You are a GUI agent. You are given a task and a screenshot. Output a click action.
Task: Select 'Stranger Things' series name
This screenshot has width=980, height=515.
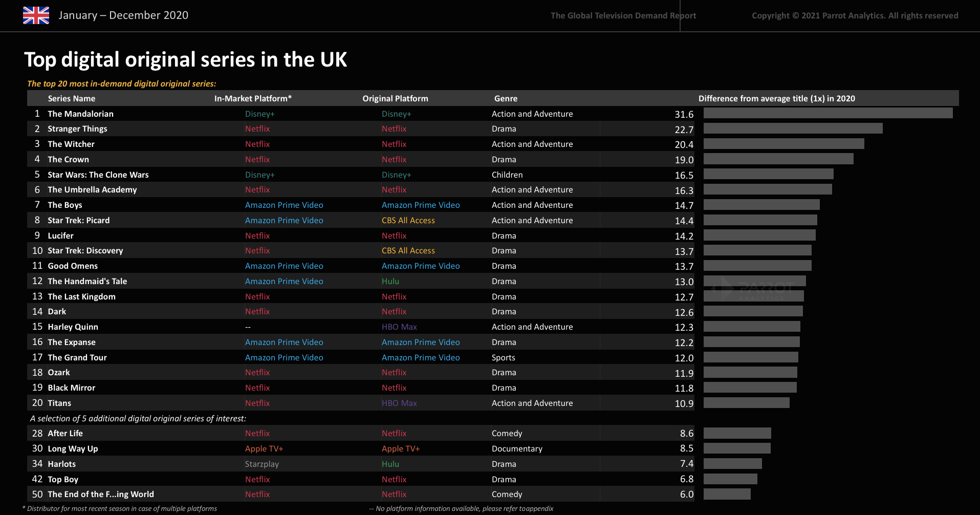77,129
